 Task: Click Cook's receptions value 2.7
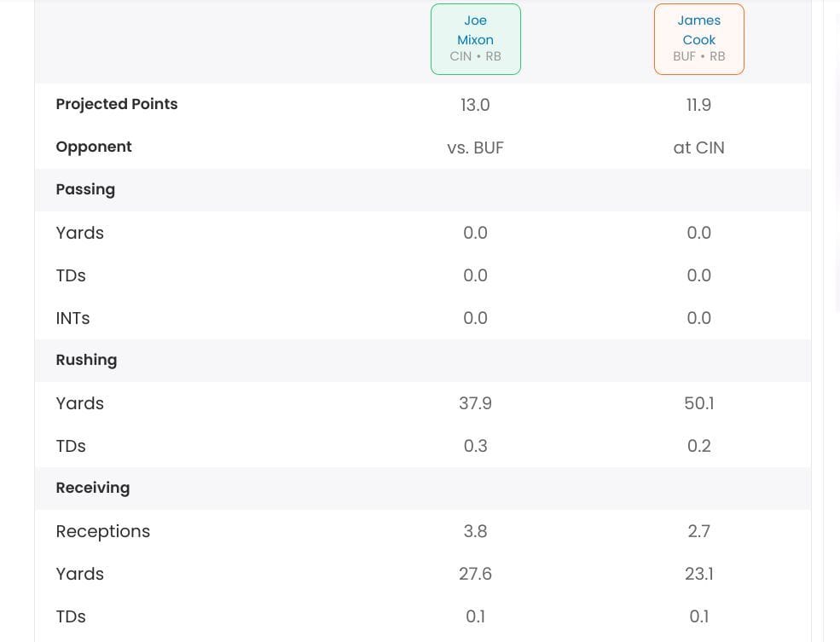click(698, 531)
